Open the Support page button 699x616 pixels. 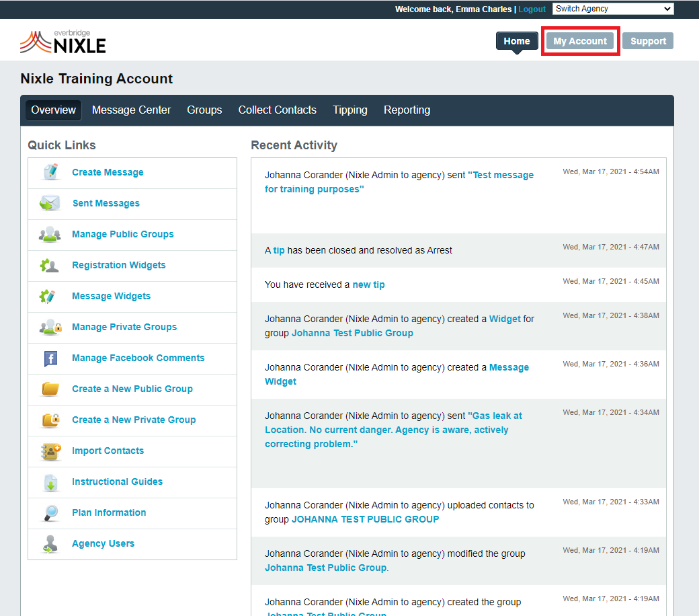648,41
